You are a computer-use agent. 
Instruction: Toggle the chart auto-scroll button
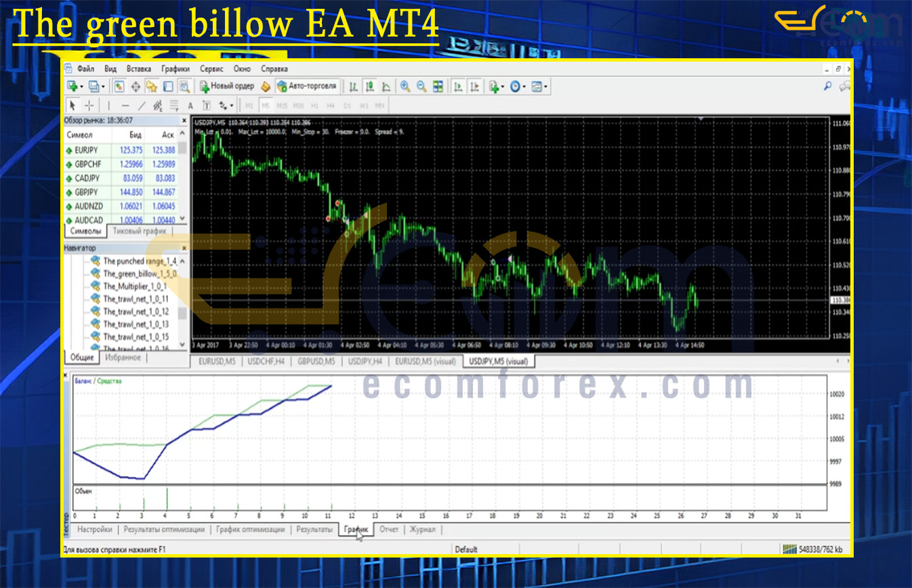click(458, 87)
